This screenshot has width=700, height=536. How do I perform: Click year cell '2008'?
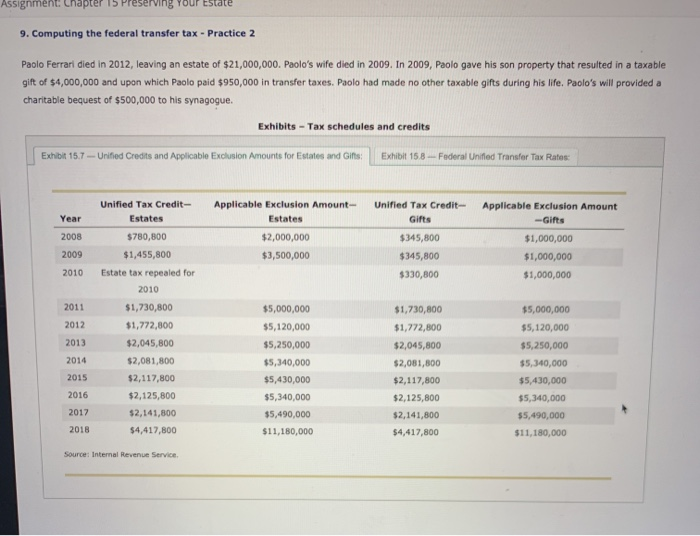click(x=71, y=237)
